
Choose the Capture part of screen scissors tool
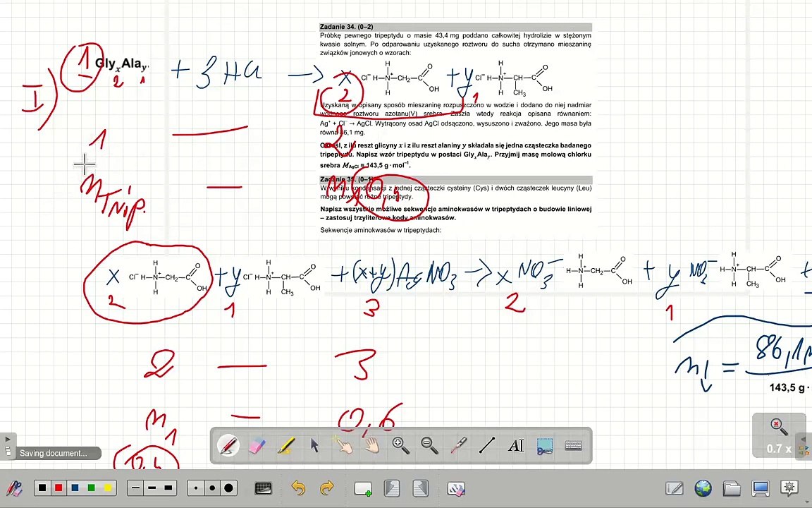[x=545, y=445]
